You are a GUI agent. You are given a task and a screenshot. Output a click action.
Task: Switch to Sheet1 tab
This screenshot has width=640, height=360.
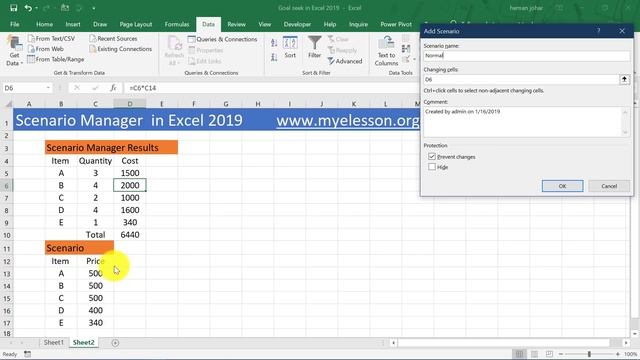(x=53, y=342)
